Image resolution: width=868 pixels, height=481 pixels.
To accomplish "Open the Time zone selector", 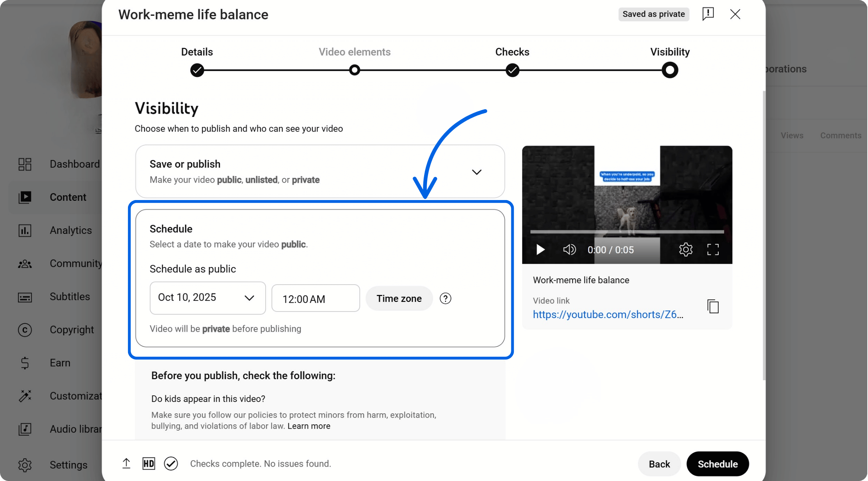I will [x=399, y=298].
